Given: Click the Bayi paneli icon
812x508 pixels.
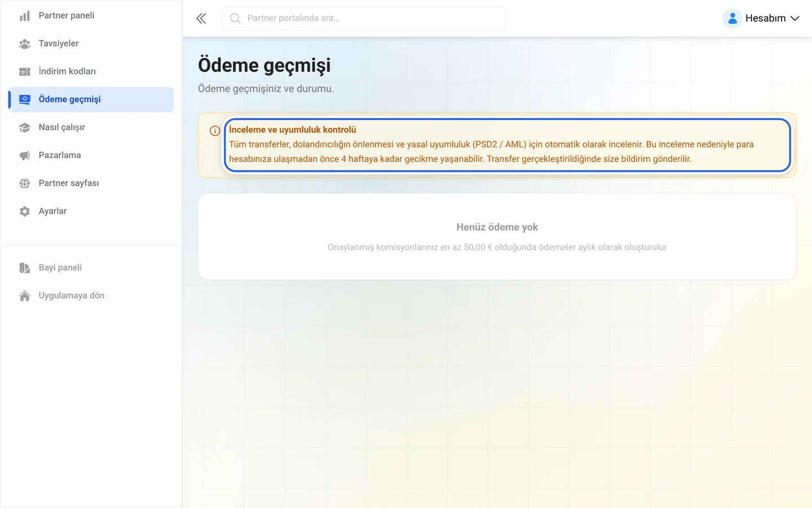Looking at the screenshot, I should [x=25, y=268].
